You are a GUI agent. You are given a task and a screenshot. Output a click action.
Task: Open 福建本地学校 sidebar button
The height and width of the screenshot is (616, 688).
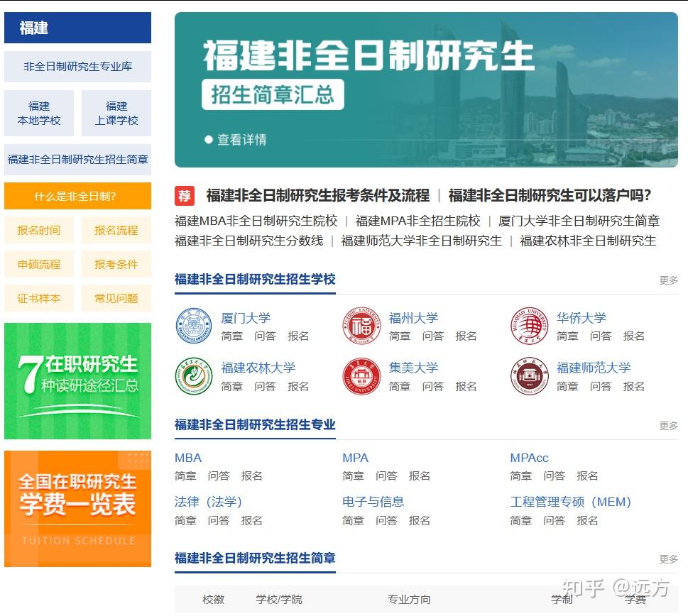tap(39, 113)
